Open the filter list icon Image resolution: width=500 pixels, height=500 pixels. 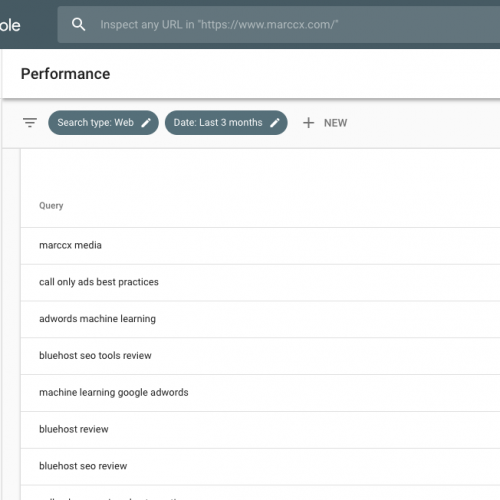(30, 123)
